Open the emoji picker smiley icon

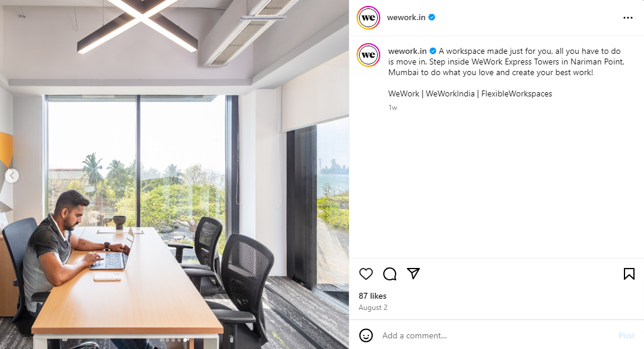tap(366, 335)
